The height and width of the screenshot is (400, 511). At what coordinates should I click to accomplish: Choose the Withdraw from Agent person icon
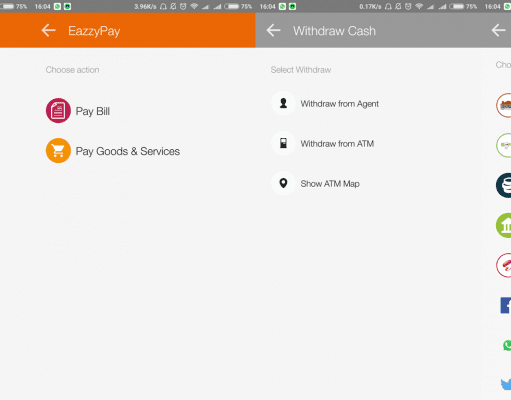coord(283,103)
